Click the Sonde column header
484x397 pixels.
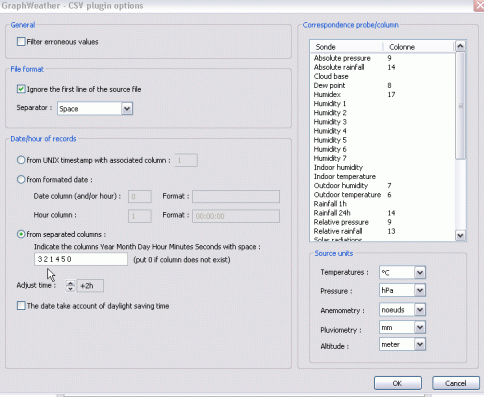346,47
